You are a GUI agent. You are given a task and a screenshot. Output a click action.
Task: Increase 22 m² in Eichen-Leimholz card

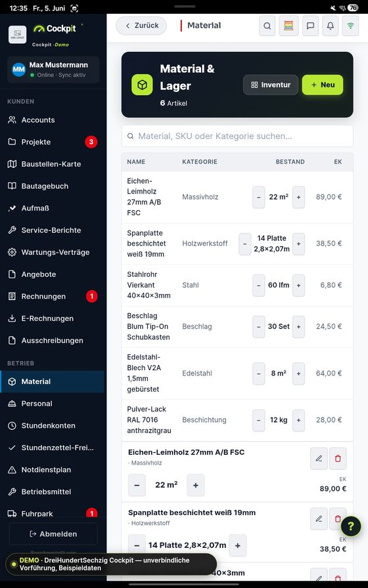(196, 485)
